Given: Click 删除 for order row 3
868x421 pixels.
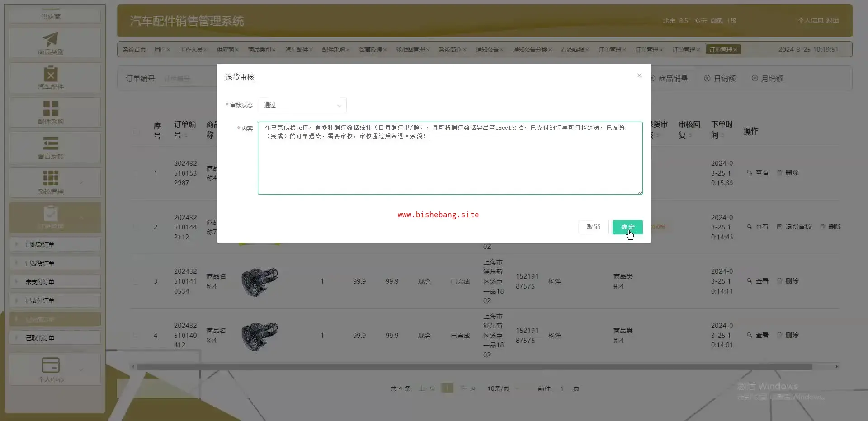Looking at the screenshot, I should pyautogui.click(x=788, y=281).
